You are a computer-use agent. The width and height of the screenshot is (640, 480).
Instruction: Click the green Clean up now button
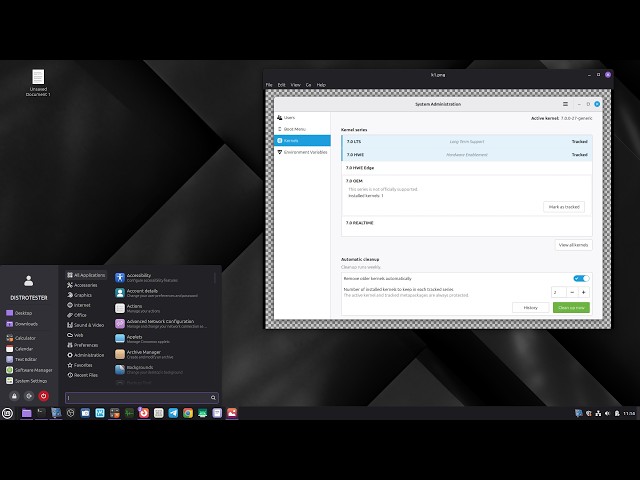tap(571, 307)
